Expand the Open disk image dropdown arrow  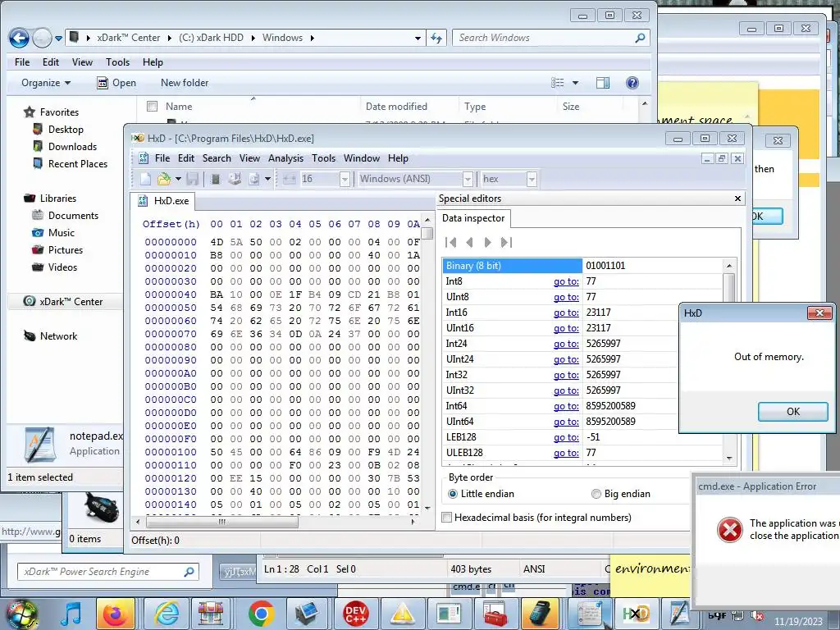[x=268, y=179]
